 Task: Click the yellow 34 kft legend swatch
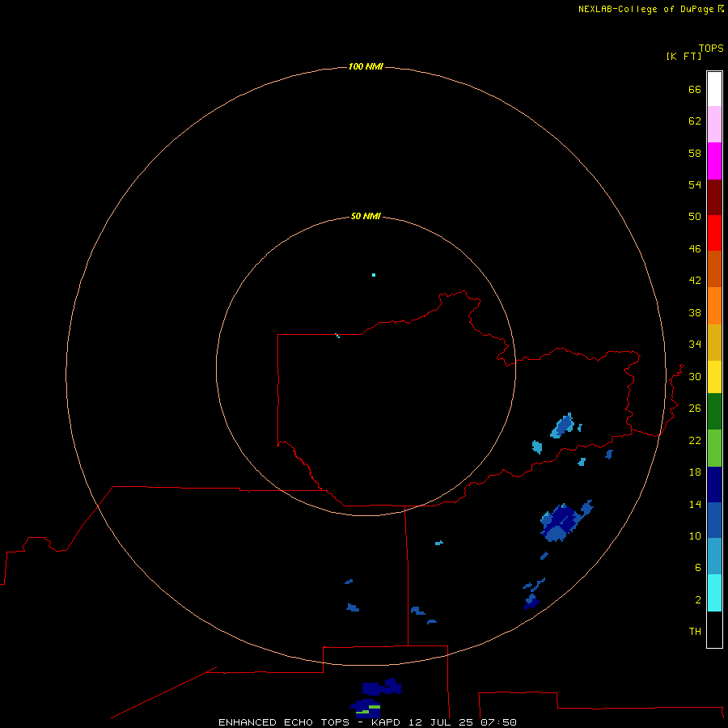[x=714, y=377]
